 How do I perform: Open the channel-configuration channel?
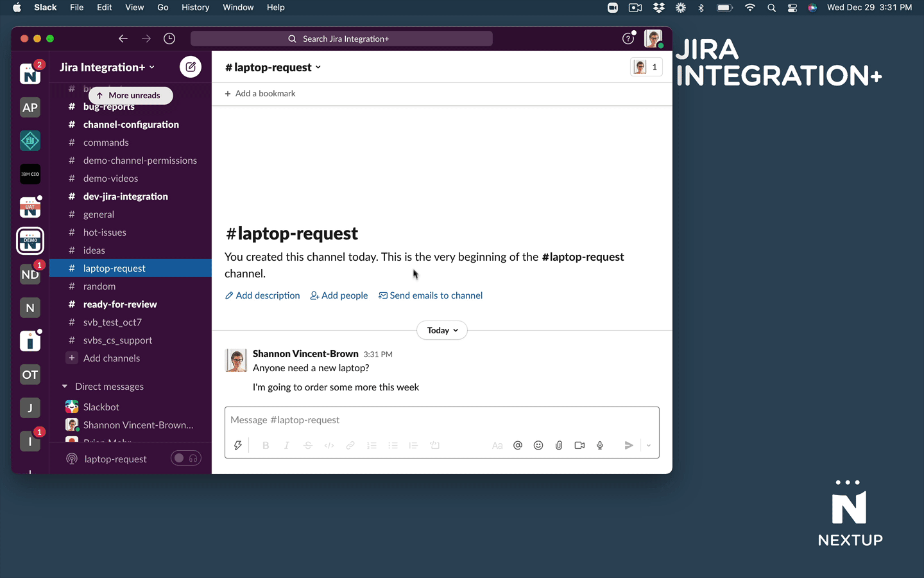[x=130, y=125]
